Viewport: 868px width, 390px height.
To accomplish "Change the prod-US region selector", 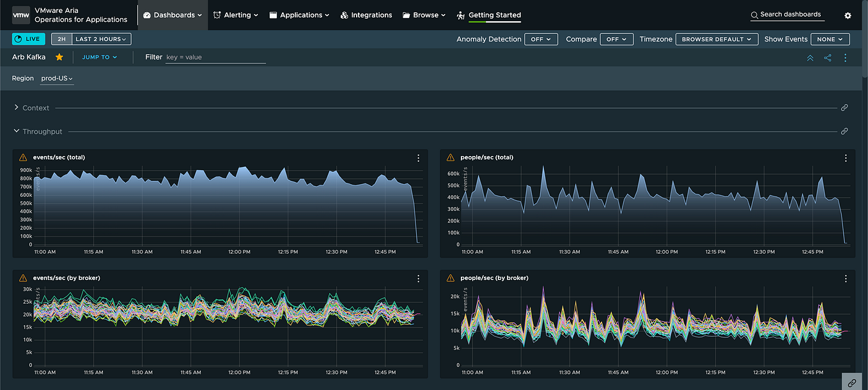I will click(x=56, y=78).
